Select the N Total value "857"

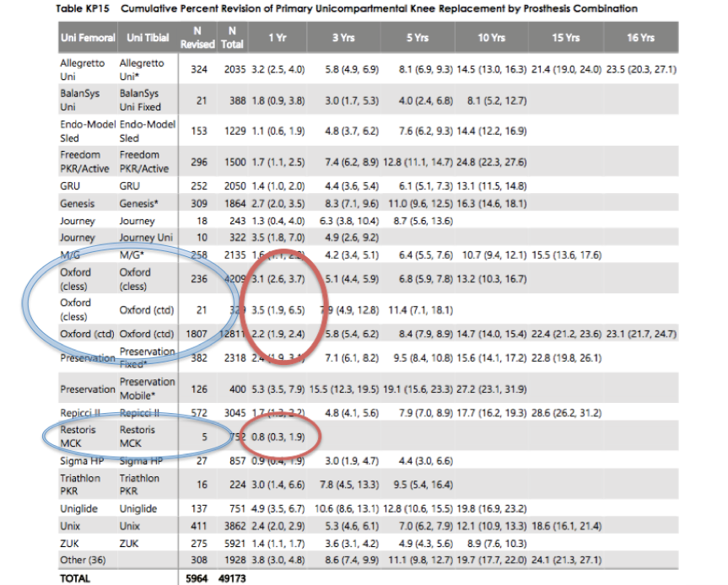pyautogui.click(x=238, y=461)
